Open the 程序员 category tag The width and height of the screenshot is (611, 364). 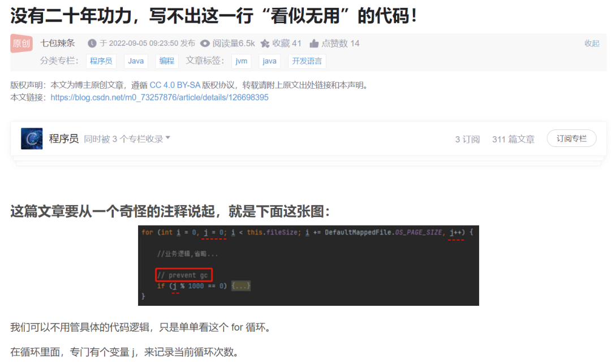101,61
